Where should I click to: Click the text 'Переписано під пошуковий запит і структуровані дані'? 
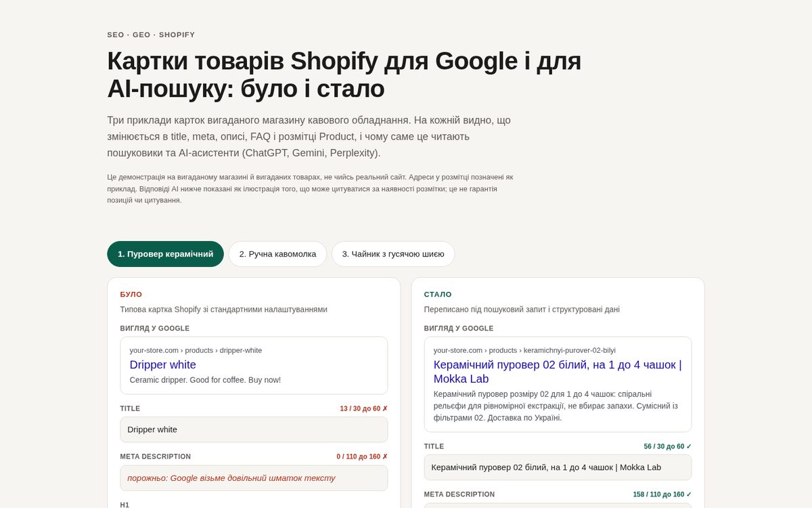522,310
